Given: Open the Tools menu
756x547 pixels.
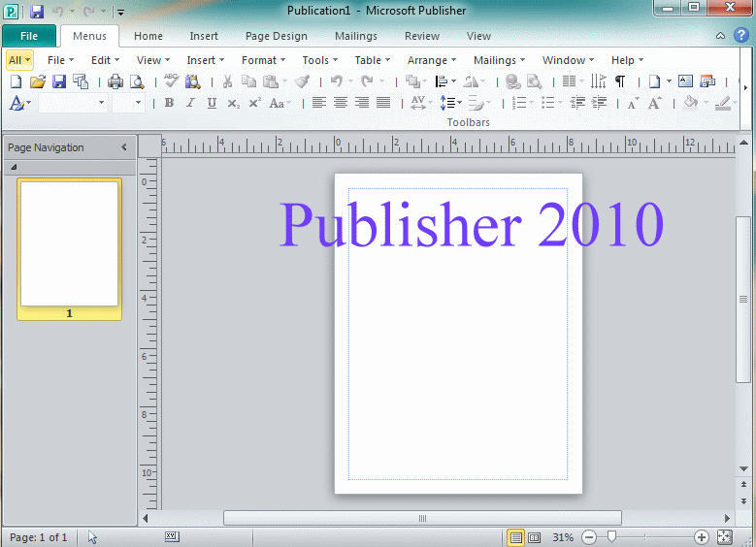Looking at the screenshot, I should click(319, 60).
